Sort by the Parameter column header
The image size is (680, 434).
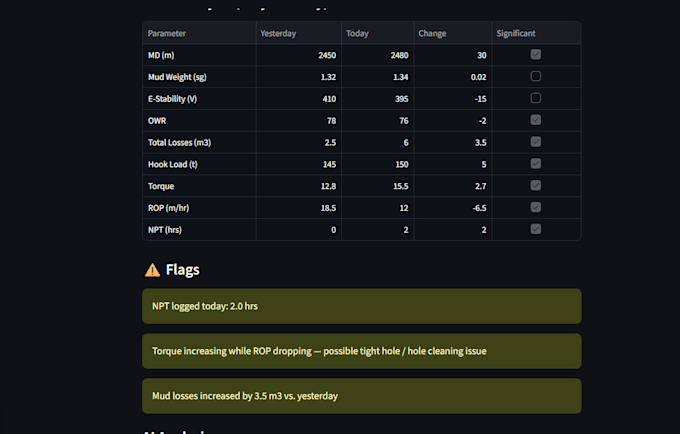point(199,33)
